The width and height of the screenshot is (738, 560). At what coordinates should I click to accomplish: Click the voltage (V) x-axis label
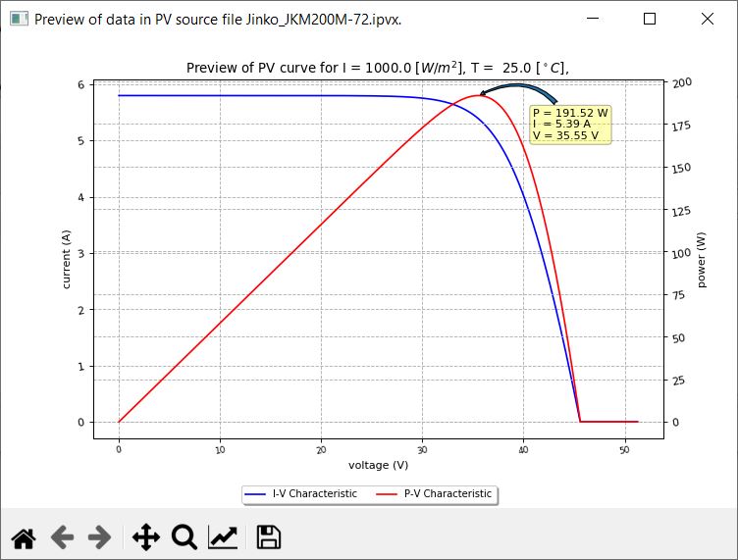point(378,465)
